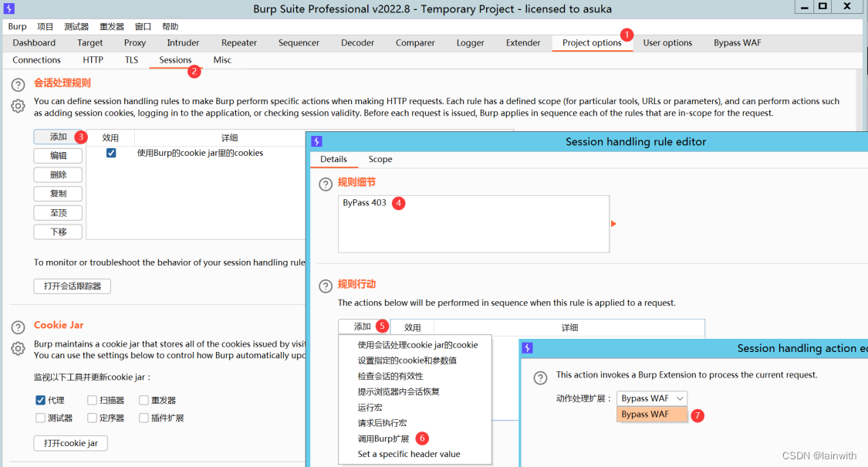Uncheck the 代理 checkbox

point(40,400)
